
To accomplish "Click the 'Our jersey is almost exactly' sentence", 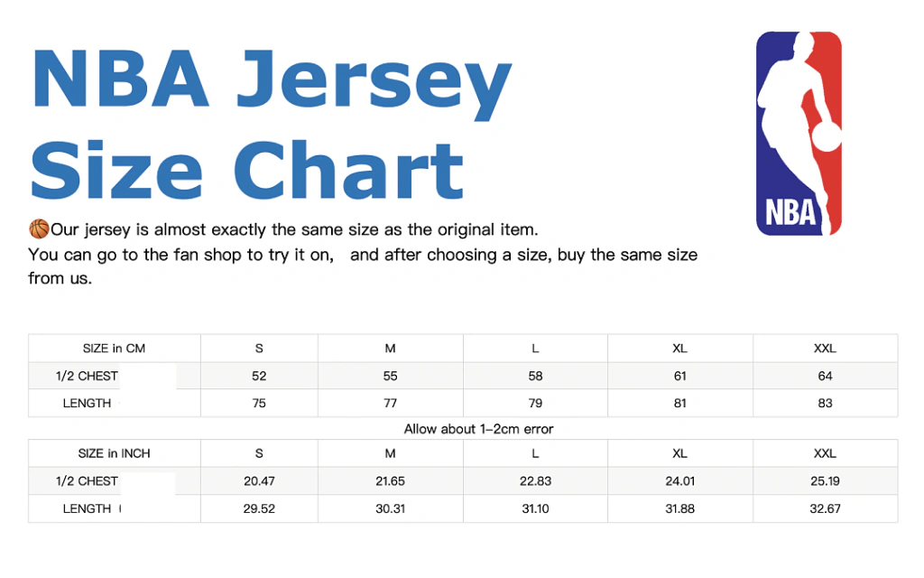I will click(x=294, y=229).
